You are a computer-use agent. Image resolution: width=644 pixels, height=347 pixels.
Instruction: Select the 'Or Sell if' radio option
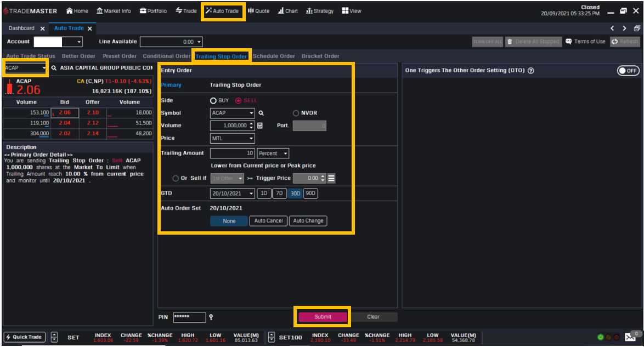point(176,178)
